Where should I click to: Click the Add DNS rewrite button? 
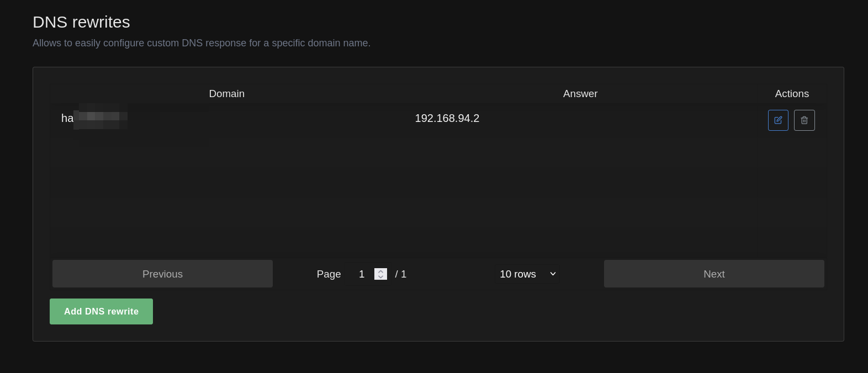(101, 311)
